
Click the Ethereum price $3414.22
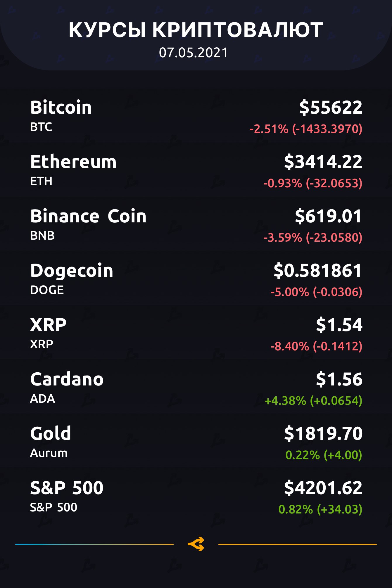323,162
